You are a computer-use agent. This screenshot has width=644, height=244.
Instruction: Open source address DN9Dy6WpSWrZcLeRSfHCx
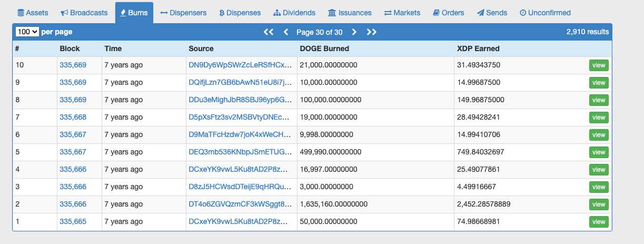240,65
